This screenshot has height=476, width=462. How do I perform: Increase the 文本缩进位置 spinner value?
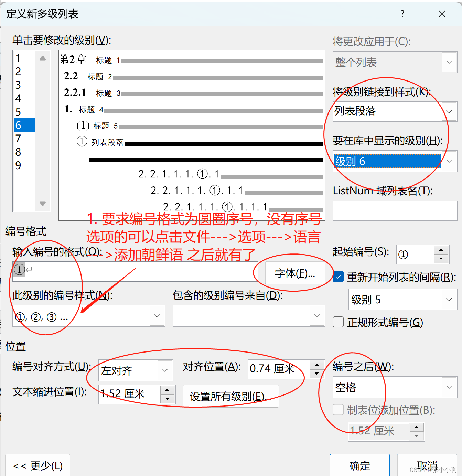tap(167, 390)
